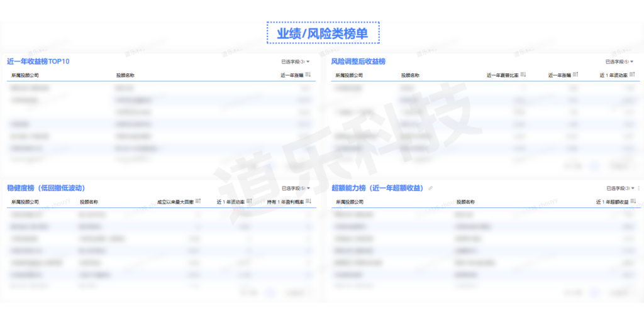Image resolution: width=644 pixels, height=323 pixels.
Task: Sort 超额能力榜 by 近1年超额收益 icon
Action: point(633,202)
